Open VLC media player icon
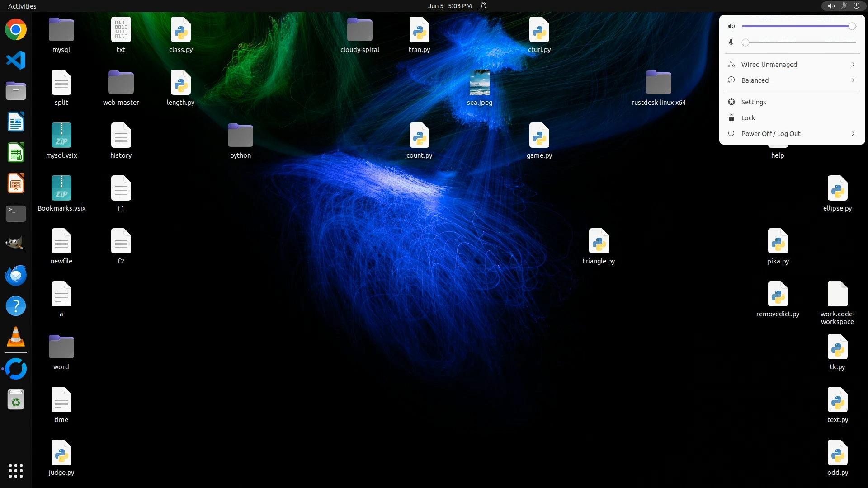This screenshot has height=488, width=868. click(16, 337)
